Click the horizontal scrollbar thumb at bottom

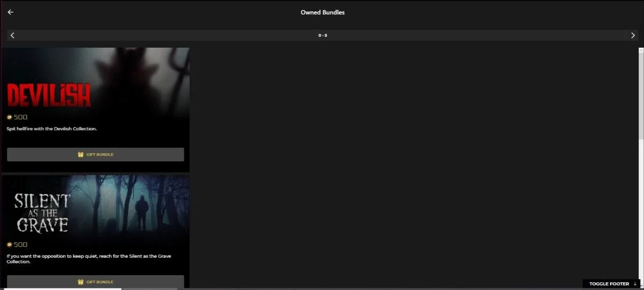click(x=62, y=289)
